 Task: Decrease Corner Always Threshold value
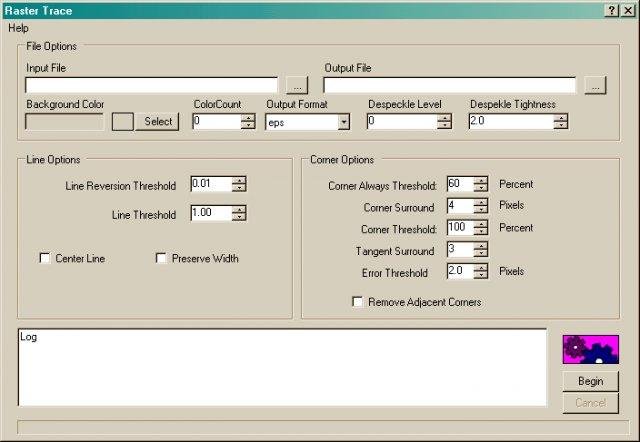(x=481, y=188)
